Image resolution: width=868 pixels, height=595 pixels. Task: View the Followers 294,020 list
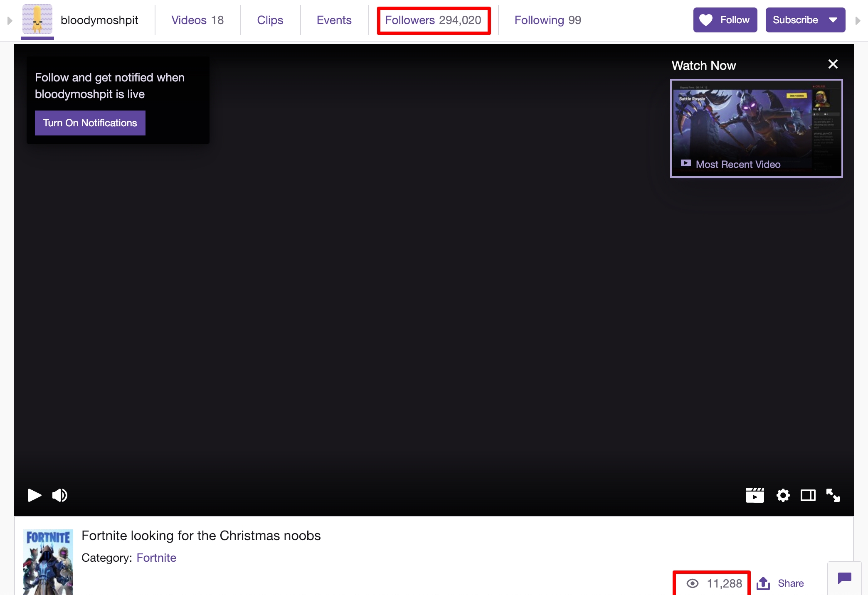[433, 20]
